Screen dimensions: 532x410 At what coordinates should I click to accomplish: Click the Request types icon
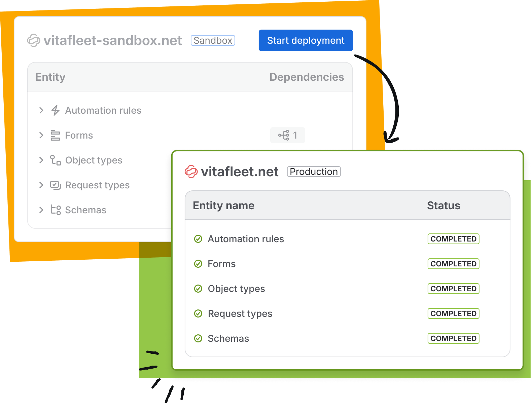(x=56, y=185)
